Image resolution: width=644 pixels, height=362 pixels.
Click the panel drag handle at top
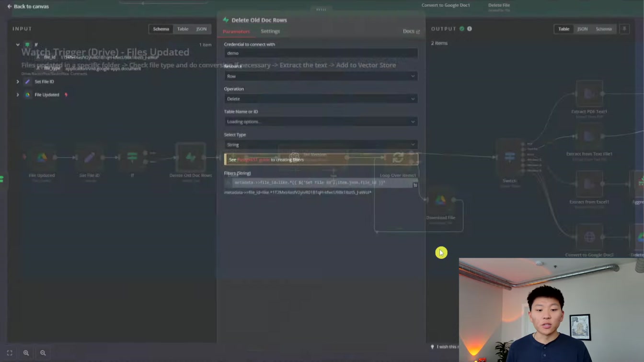click(321, 9)
